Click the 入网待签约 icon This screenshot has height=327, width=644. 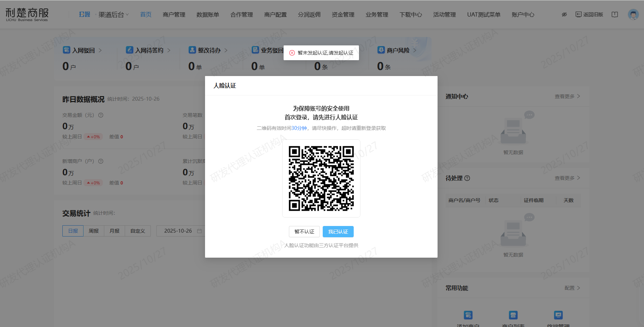click(x=130, y=50)
